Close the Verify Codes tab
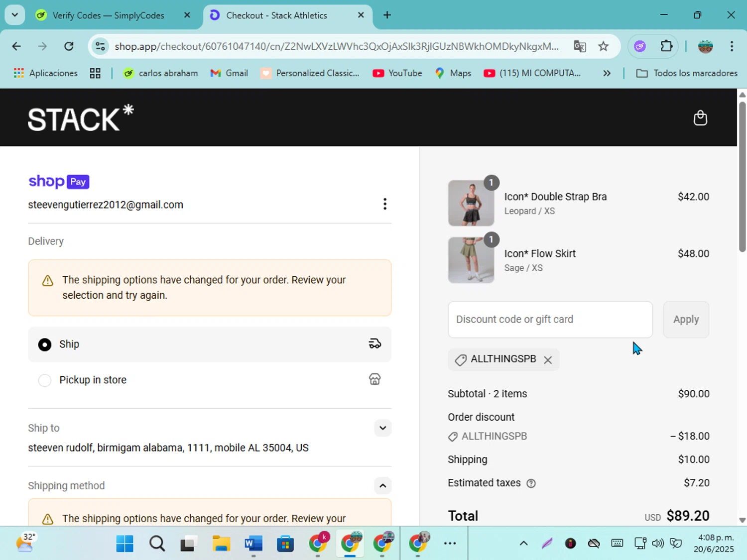This screenshot has width=747, height=560. (x=187, y=15)
